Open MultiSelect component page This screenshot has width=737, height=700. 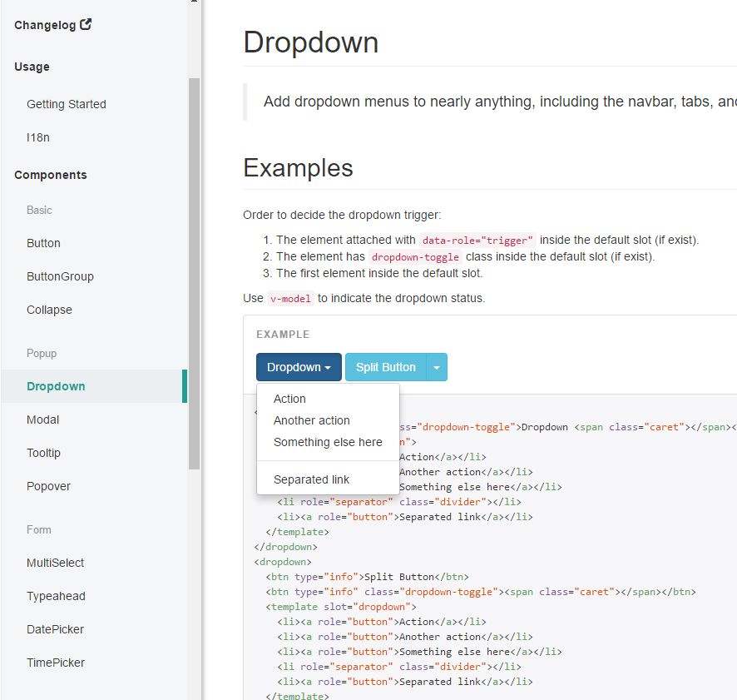click(x=56, y=563)
